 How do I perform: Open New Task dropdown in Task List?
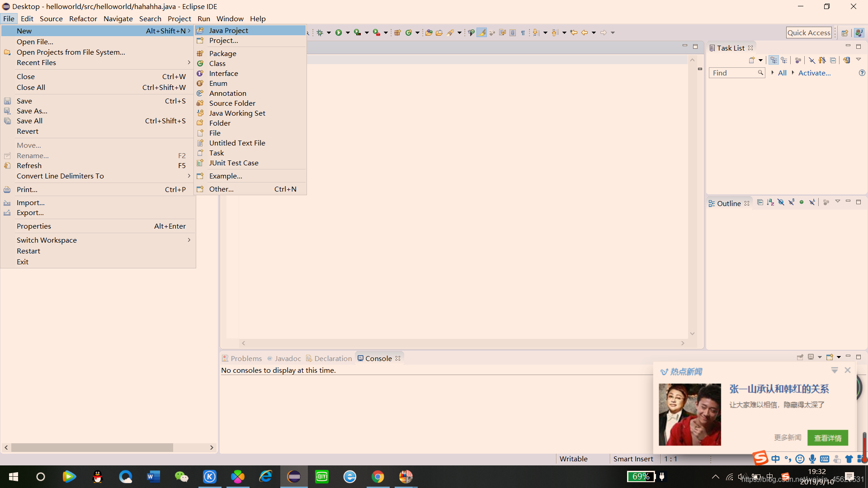tap(761, 60)
